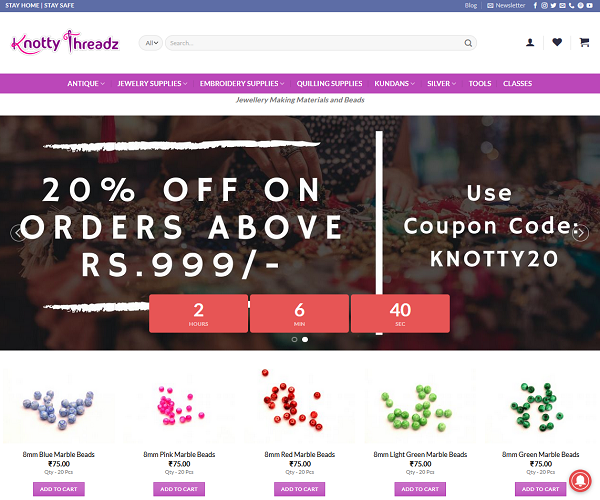Click the search magnifier icon
600x500 pixels.
click(468, 43)
